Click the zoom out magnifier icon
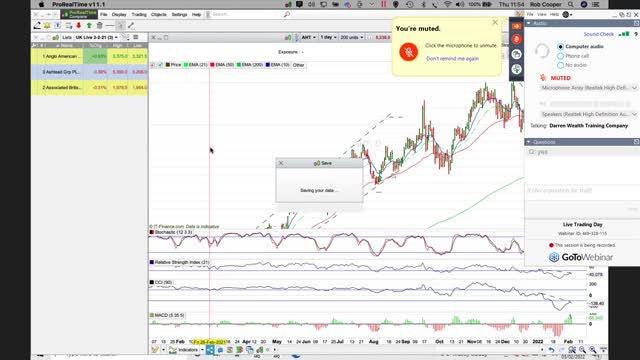The height and width of the screenshot is (360, 640). coord(582,350)
